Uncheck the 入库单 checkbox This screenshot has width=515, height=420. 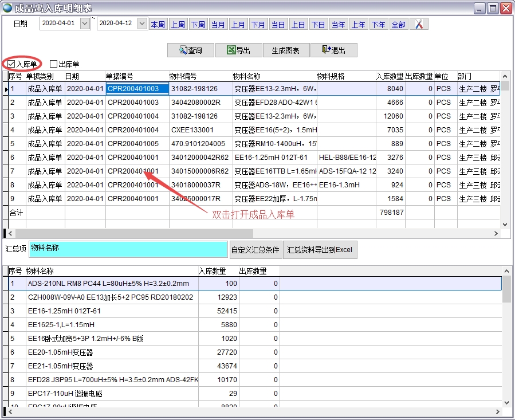(x=11, y=64)
